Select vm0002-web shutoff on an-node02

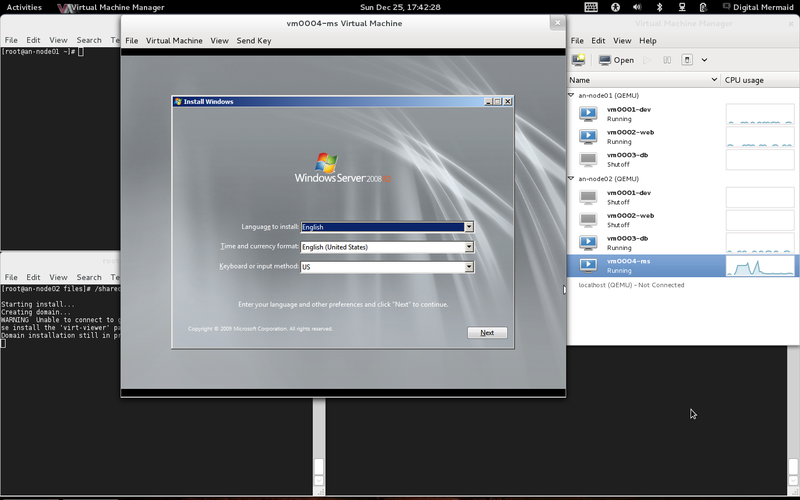click(x=683, y=220)
